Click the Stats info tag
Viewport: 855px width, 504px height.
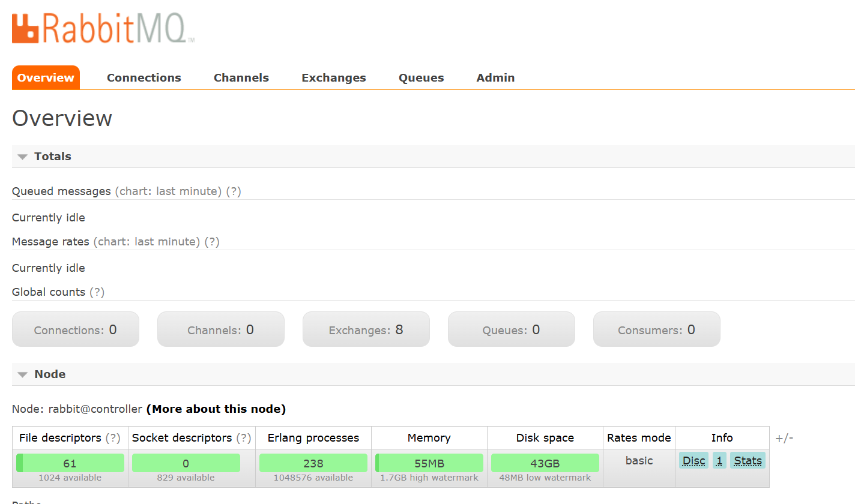[748, 461]
